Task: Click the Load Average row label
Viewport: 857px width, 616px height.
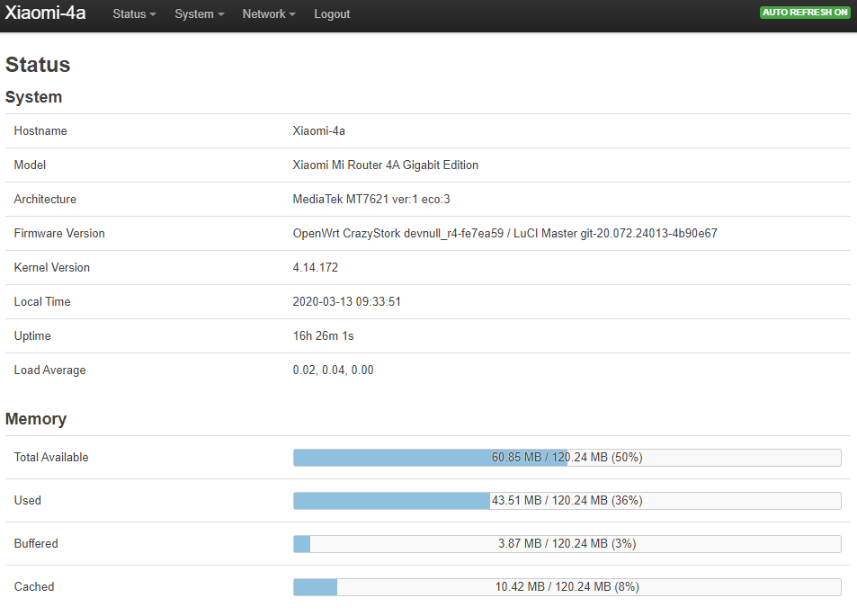Action: 49,370
